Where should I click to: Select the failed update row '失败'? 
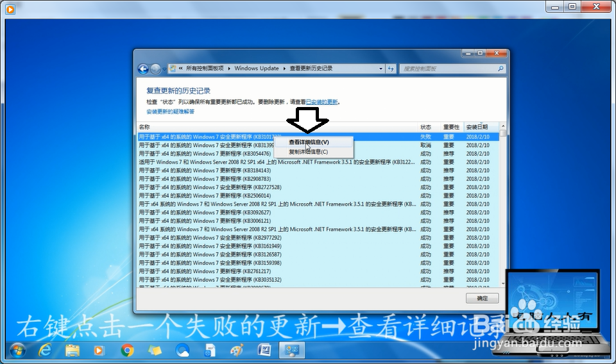(x=318, y=137)
